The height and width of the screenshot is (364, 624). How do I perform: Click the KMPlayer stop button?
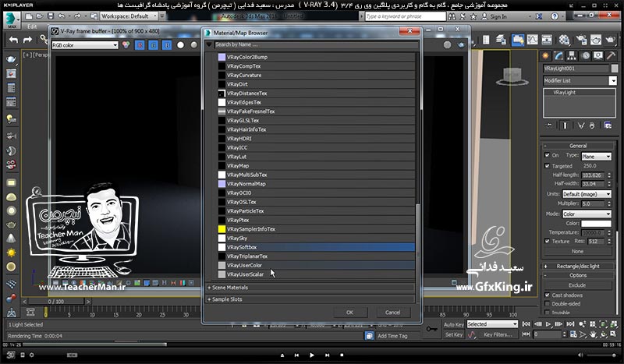[342, 355]
